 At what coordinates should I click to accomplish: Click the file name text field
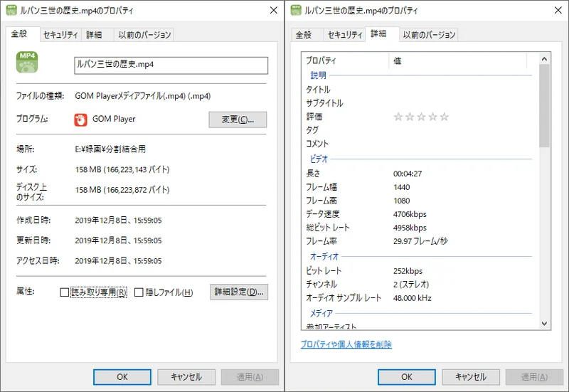point(171,65)
